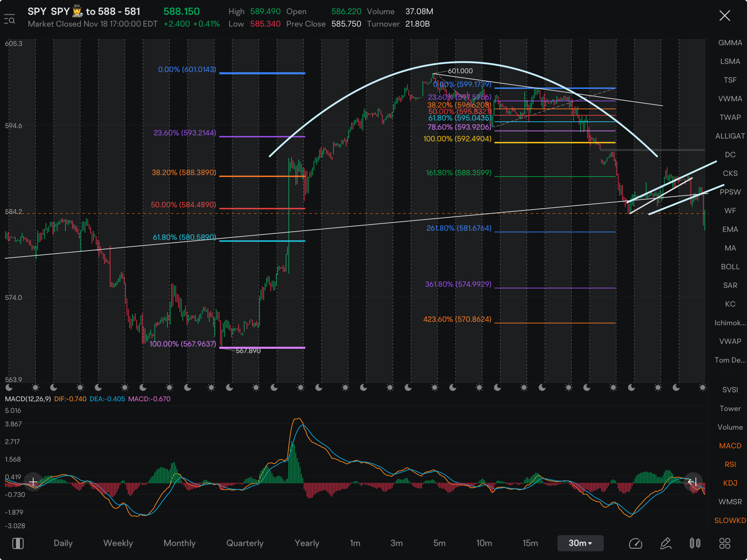747x560 pixels.
Task: Switch to Daily timeframe
Action: click(x=63, y=543)
